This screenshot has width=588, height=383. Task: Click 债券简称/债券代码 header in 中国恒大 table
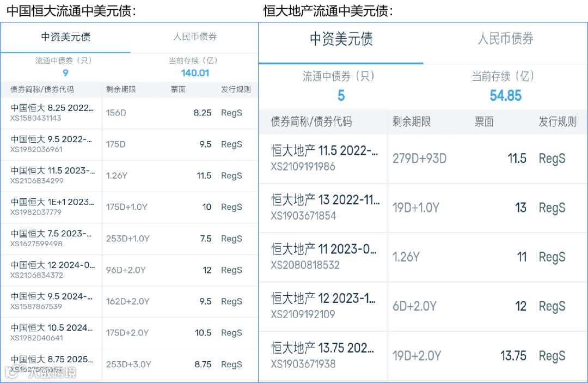[42, 89]
